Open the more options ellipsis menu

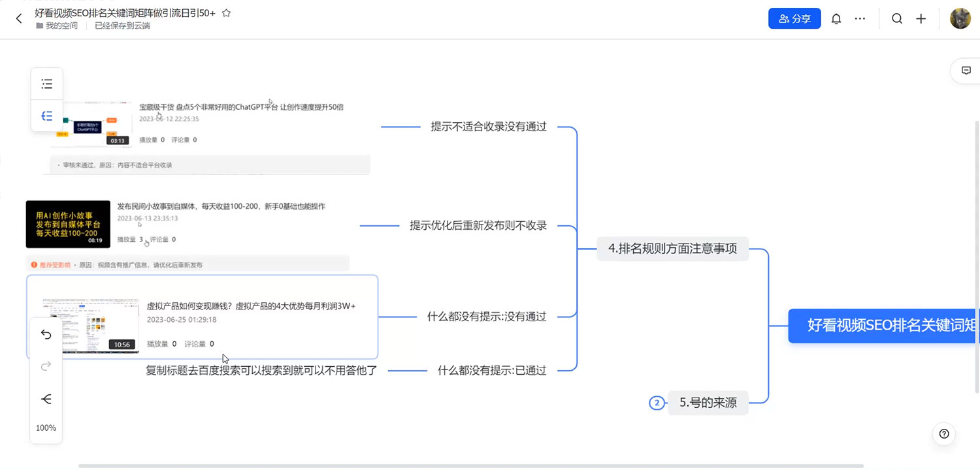tap(860, 18)
